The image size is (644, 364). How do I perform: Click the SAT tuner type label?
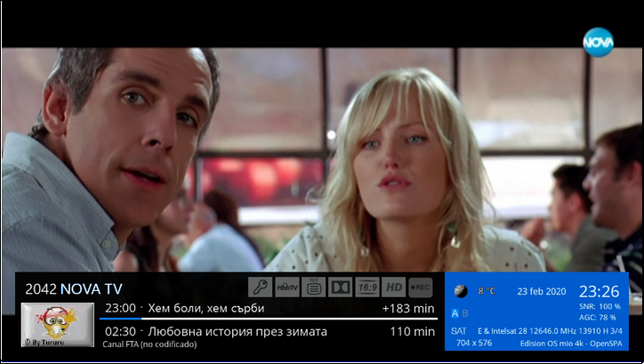(x=459, y=331)
